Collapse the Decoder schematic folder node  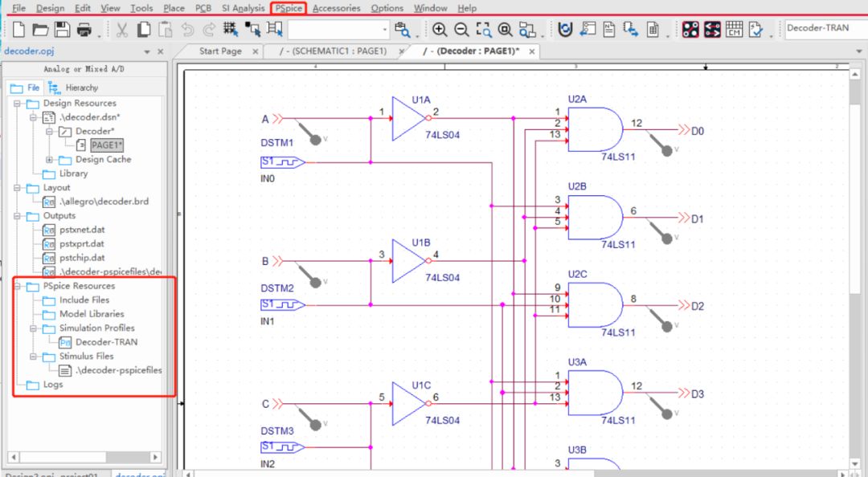click(49, 132)
